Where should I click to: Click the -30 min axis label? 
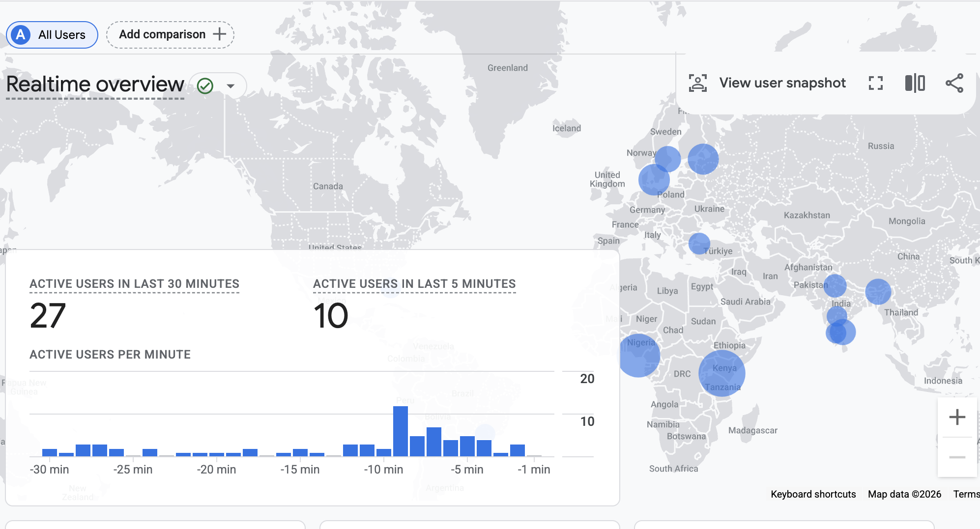(x=49, y=470)
